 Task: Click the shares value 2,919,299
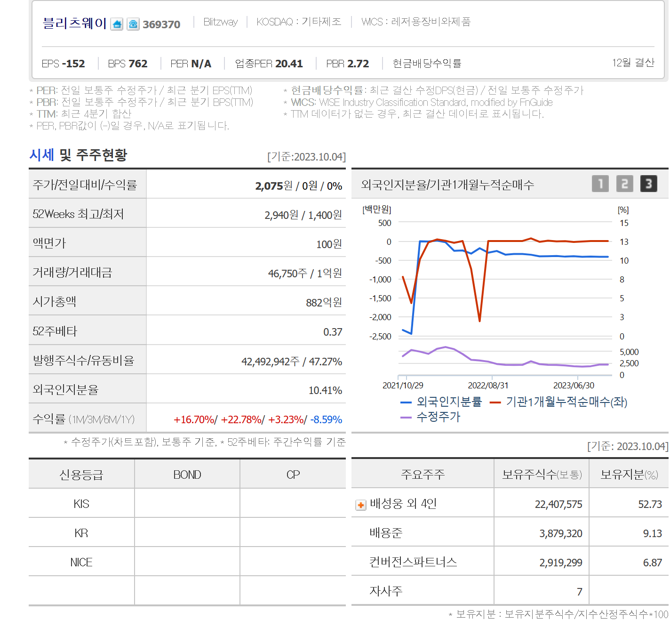[561, 563]
